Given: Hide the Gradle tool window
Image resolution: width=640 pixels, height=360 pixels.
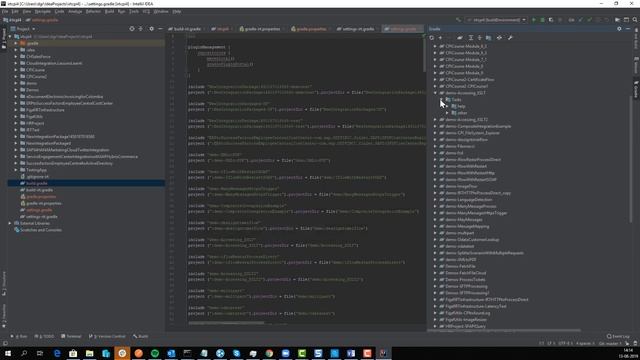Looking at the screenshot, I should 628,29.
